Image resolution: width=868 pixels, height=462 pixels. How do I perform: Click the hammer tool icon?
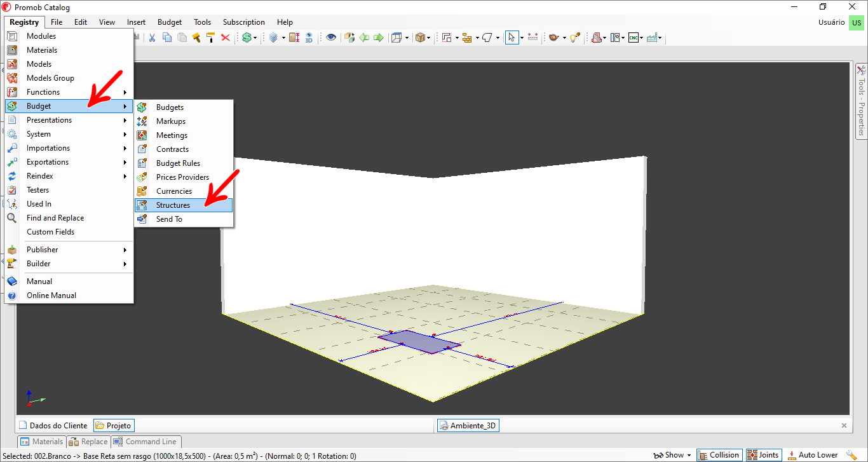(x=196, y=37)
